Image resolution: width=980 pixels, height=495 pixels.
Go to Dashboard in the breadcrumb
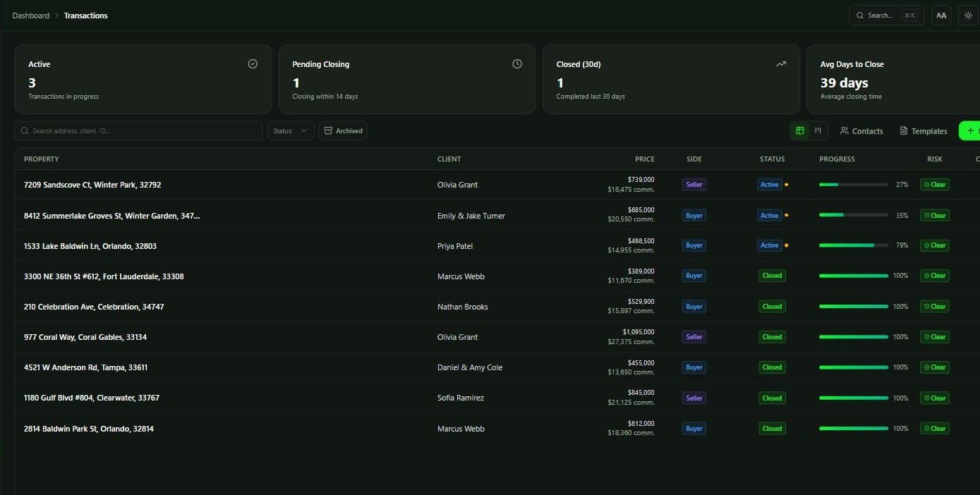coord(31,16)
